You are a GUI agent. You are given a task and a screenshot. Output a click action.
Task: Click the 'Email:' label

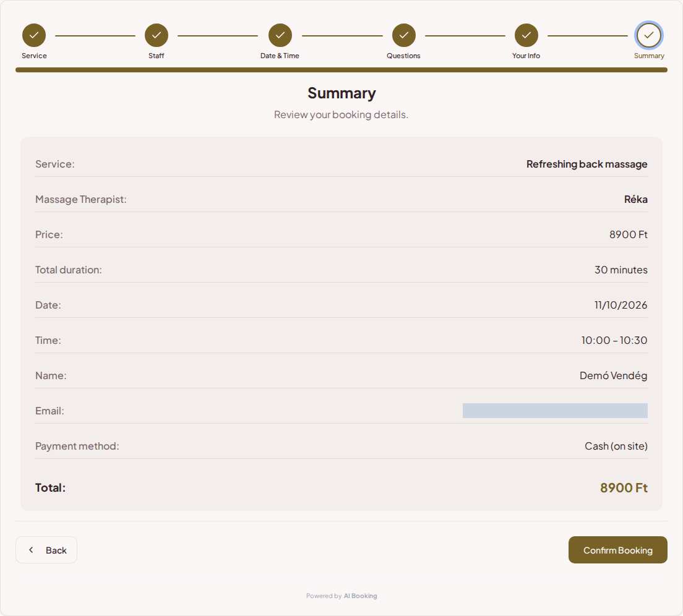(49, 411)
